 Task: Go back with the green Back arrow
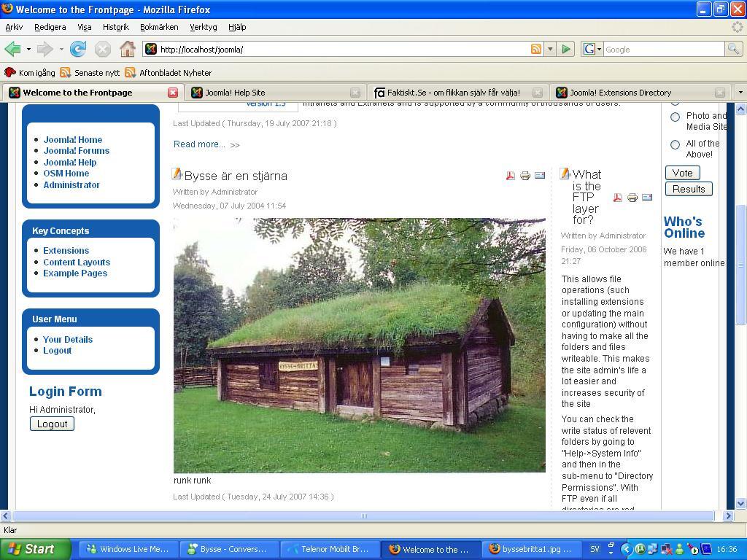point(13,49)
